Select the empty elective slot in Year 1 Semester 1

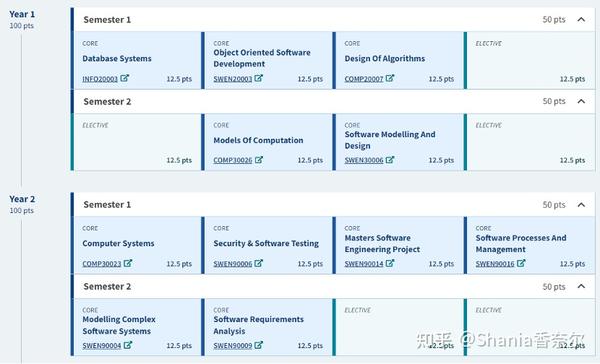tap(530, 60)
